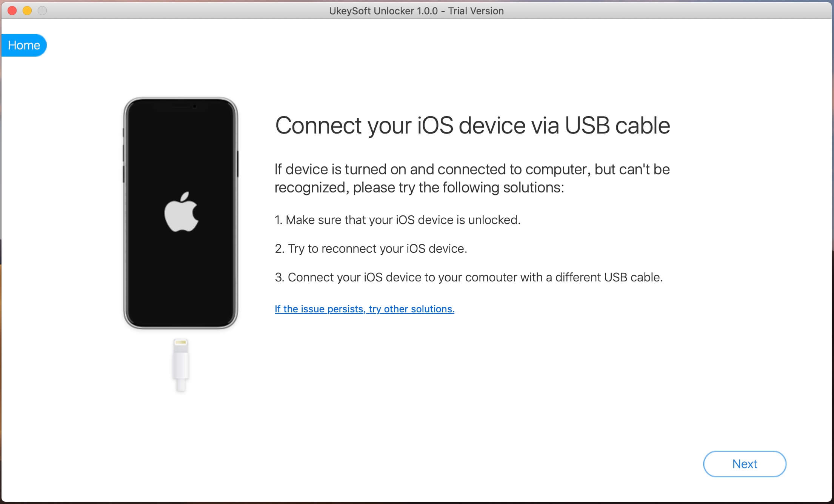Click the Apple logo on iPhone

[x=179, y=215]
